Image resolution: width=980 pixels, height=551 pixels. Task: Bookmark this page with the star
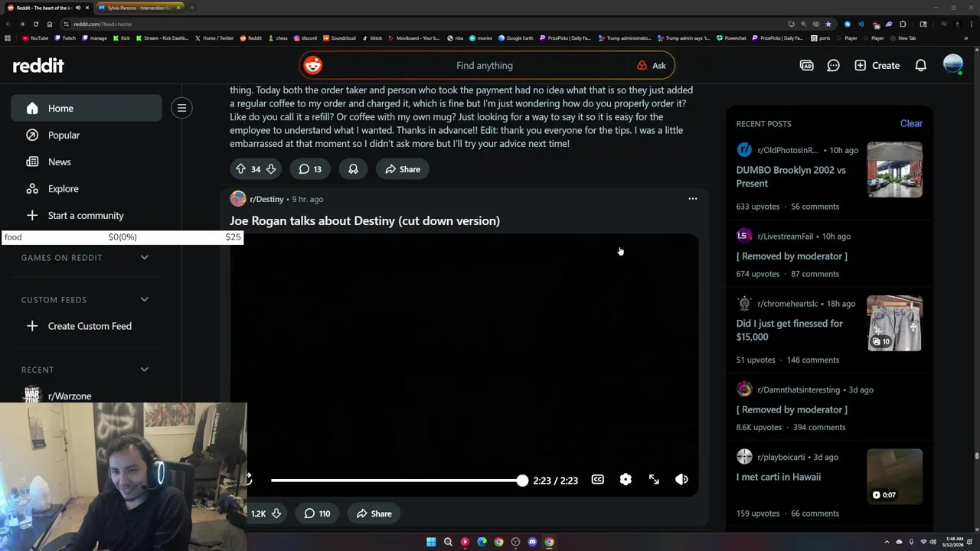(828, 24)
